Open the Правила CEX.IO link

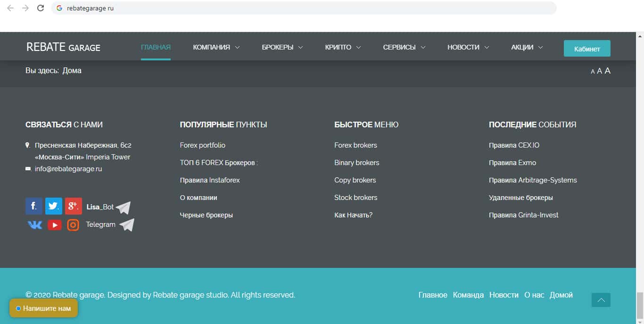pos(514,145)
